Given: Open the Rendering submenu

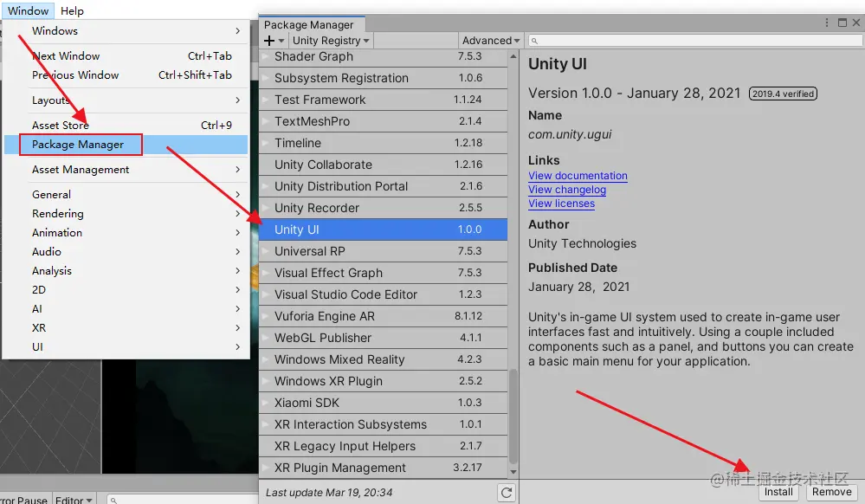Looking at the screenshot, I should (x=126, y=214).
